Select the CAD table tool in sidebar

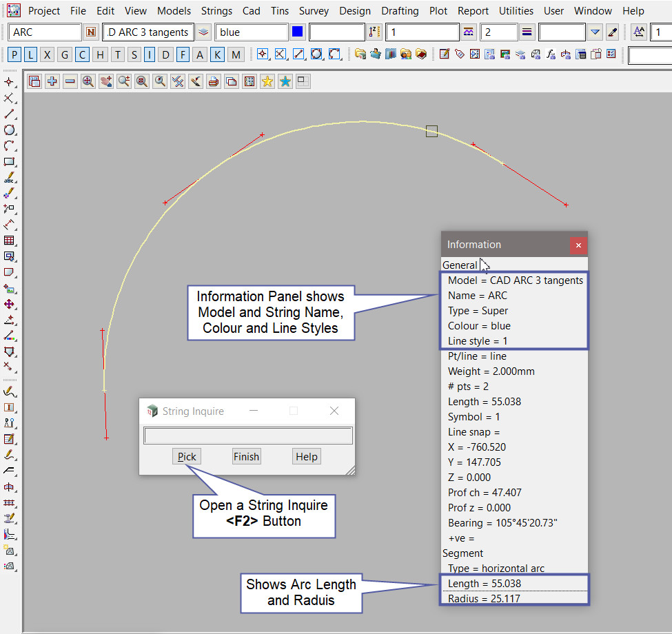pos(10,241)
